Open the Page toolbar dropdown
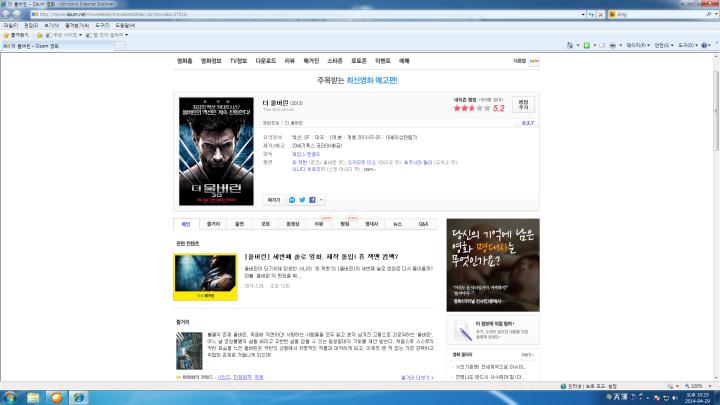 (x=638, y=45)
